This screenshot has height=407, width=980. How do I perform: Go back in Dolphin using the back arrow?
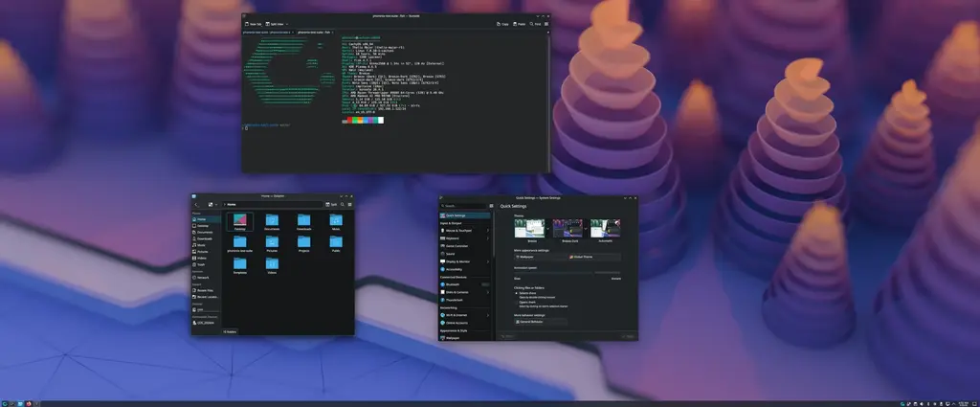pyautogui.click(x=196, y=204)
